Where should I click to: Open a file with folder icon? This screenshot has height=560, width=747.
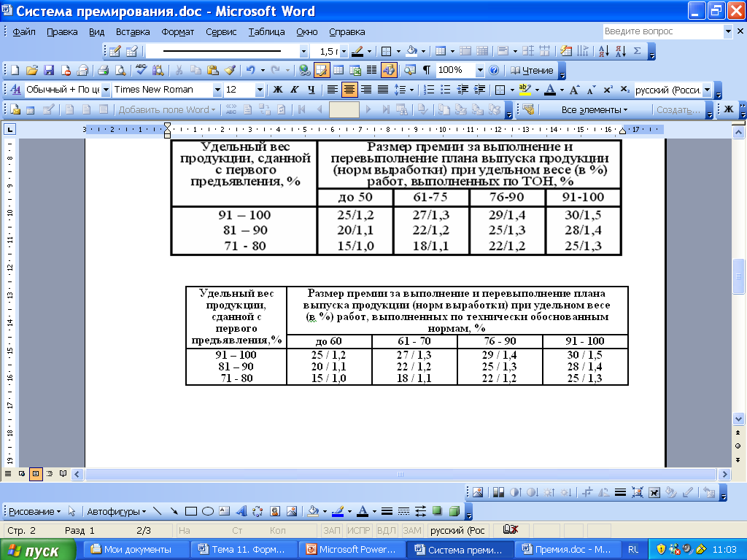pyautogui.click(x=31, y=71)
